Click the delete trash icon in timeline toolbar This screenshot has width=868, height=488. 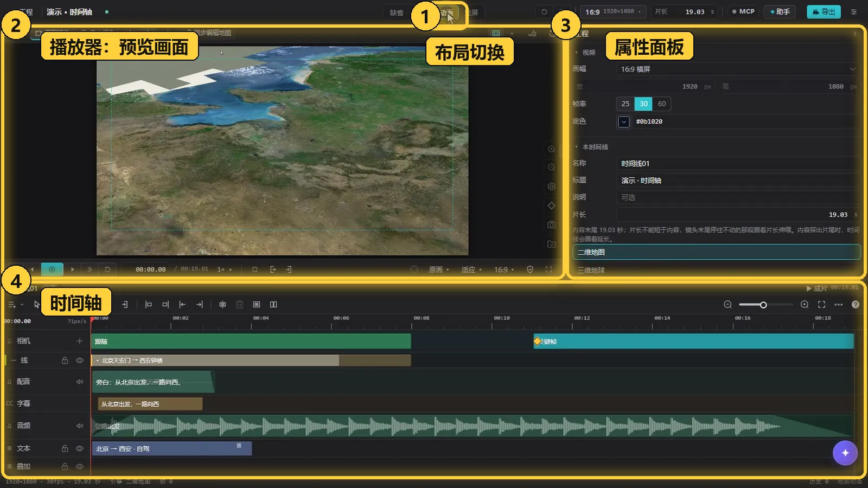tap(239, 305)
